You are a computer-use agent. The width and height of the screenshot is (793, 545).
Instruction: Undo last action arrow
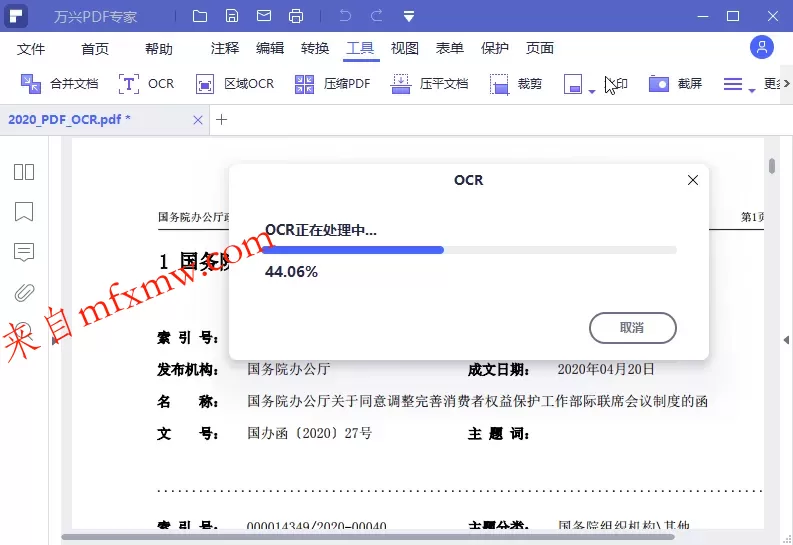(345, 16)
